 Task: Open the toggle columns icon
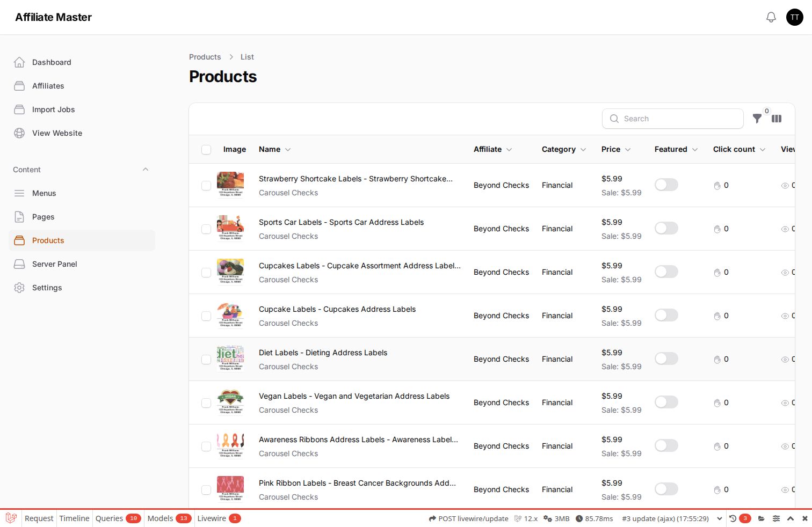[777, 119]
